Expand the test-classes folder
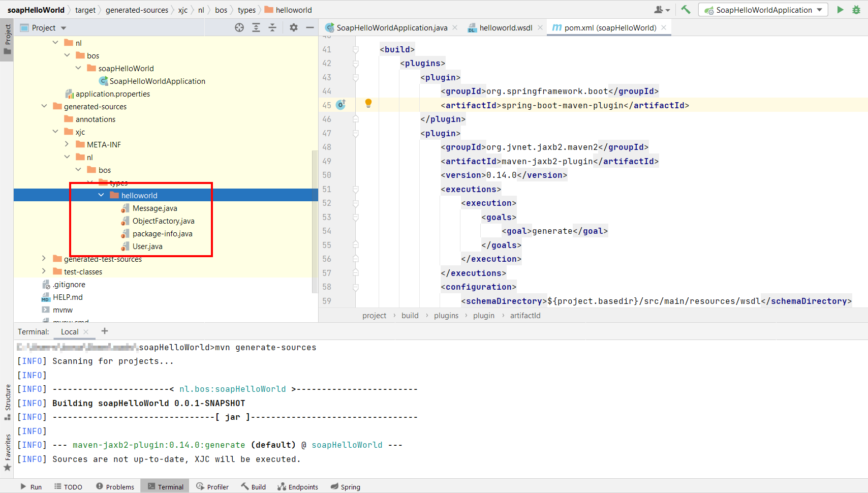868x493 pixels. [44, 271]
